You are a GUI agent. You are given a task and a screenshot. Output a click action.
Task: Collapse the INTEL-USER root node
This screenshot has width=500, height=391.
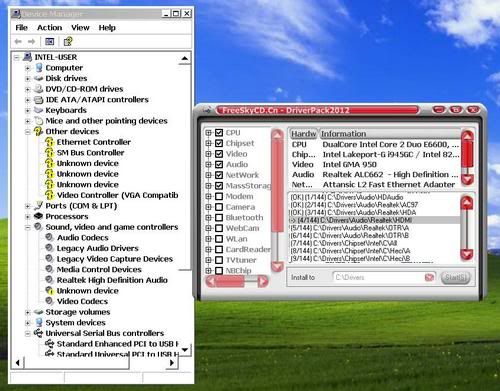pos(17,57)
